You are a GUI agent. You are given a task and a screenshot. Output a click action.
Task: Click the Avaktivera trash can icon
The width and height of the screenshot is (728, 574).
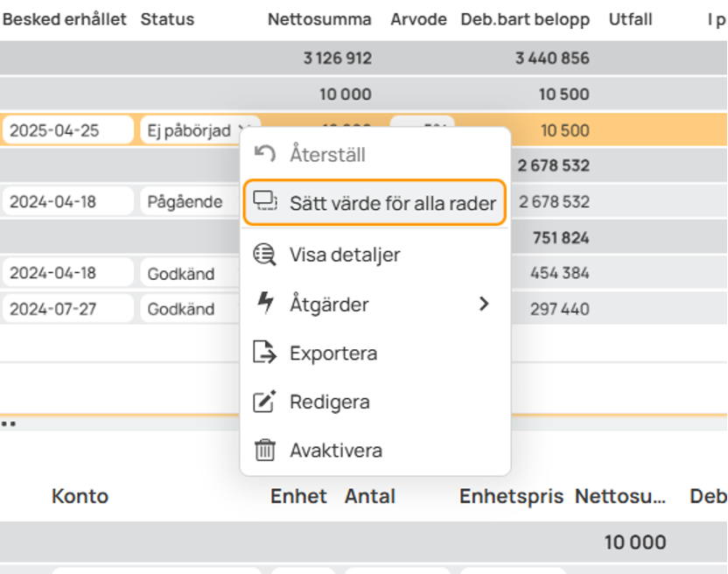click(x=264, y=451)
